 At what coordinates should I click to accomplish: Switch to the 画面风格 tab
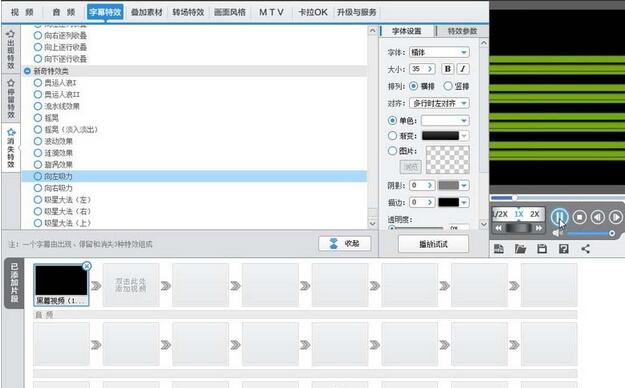tap(230, 12)
